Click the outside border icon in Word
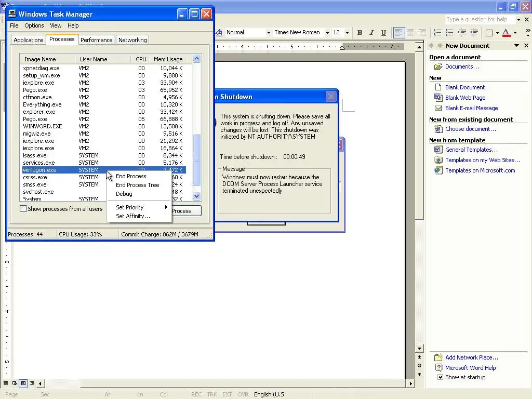532x399 pixels. click(x=489, y=33)
